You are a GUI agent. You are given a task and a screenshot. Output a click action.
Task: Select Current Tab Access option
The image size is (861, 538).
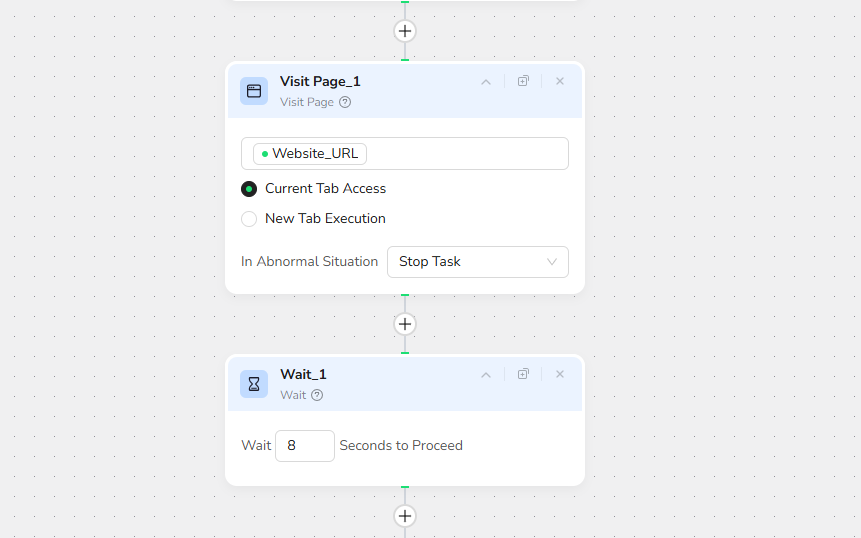pos(249,189)
